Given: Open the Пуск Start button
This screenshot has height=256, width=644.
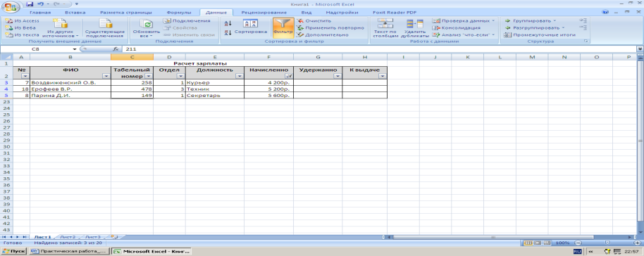Looking at the screenshot, I should pos(13,251).
